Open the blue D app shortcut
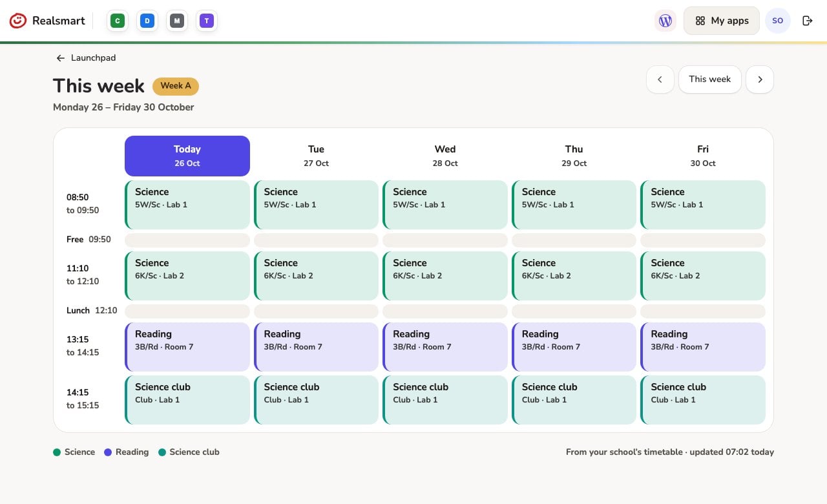 [x=147, y=21]
